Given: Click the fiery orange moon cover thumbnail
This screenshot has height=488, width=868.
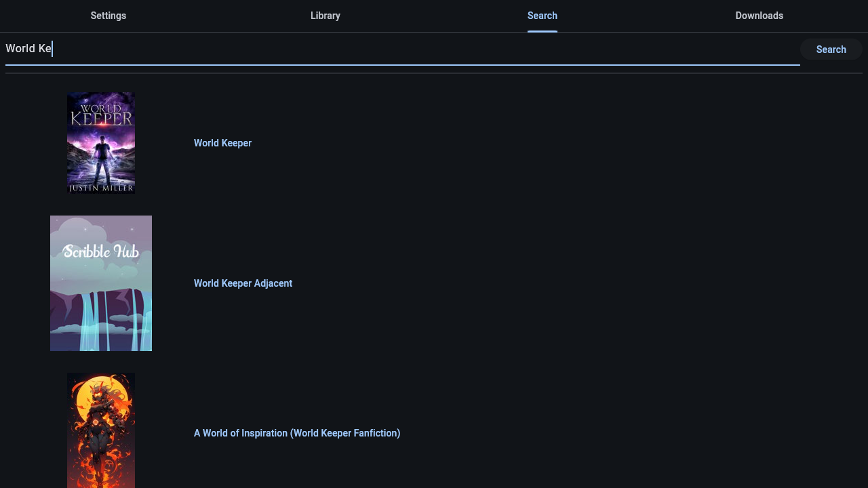Looking at the screenshot, I should coord(101,430).
